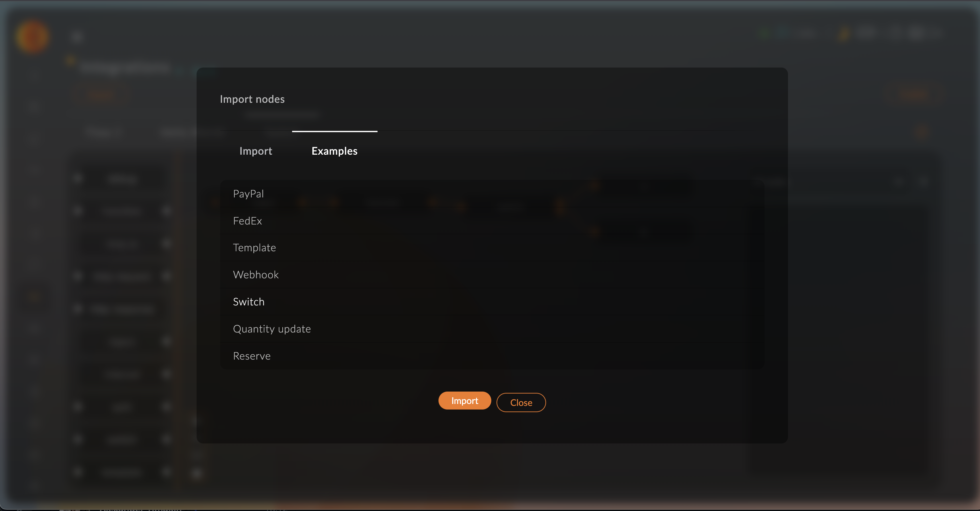Select the Examples tab
980x511 pixels.
334,151
